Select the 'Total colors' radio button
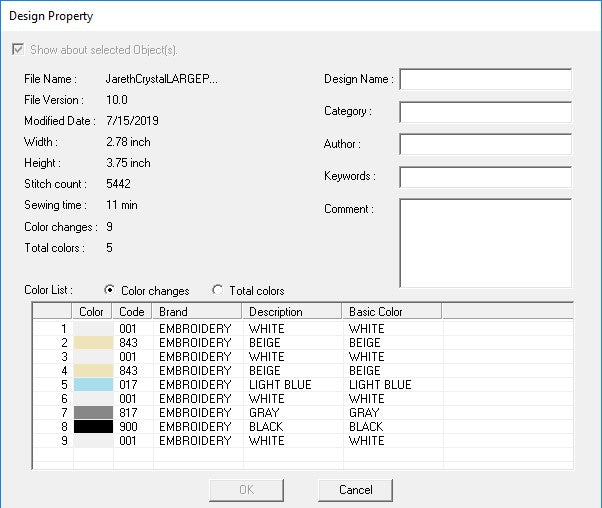602x508 pixels. [x=217, y=291]
